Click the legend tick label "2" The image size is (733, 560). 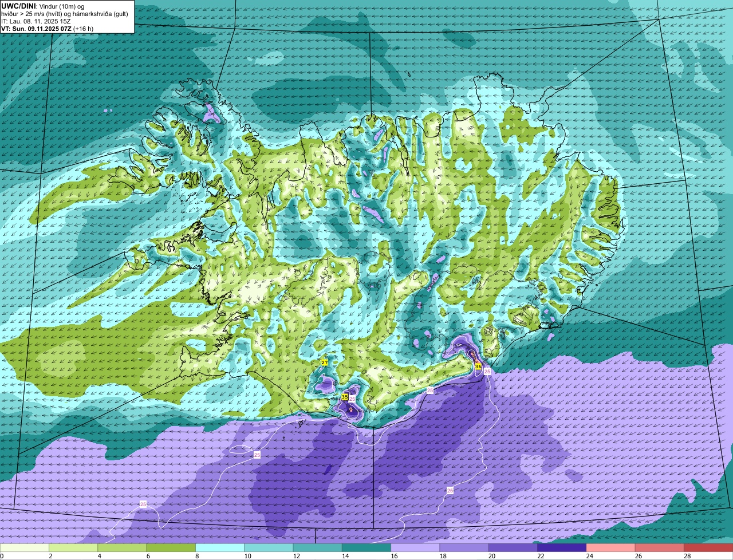tap(50, 556)
